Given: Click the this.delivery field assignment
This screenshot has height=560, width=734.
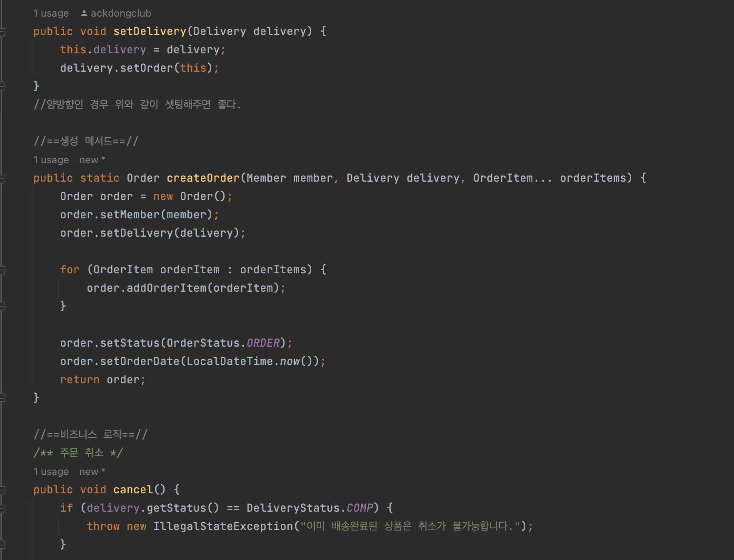Looking at the screenshot, I should [143, 50].
